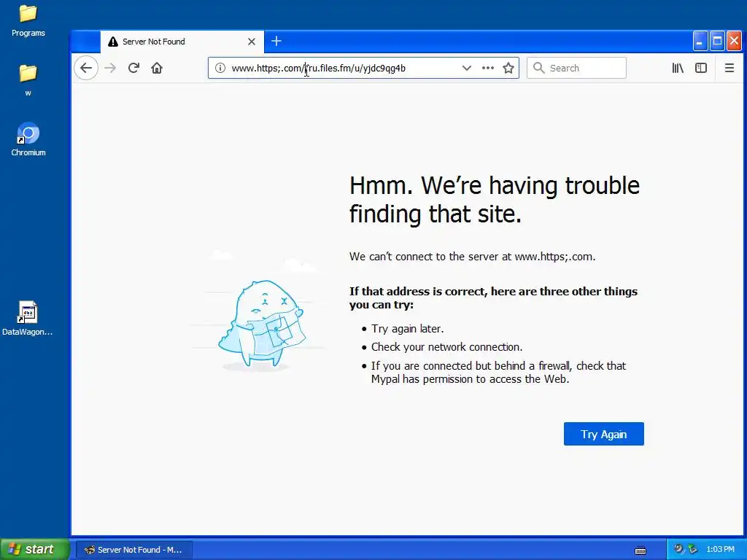Click Server Not Found taskbar button

click(x=134, y=550)
